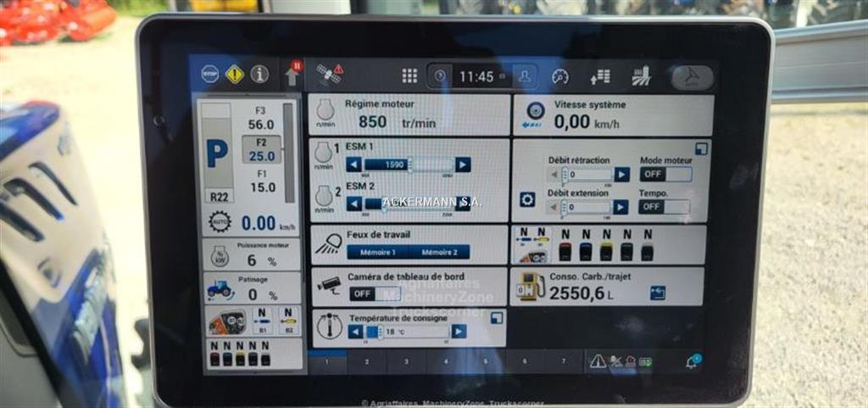Tap the GPS satellite status icon

(x=329, y=75)
